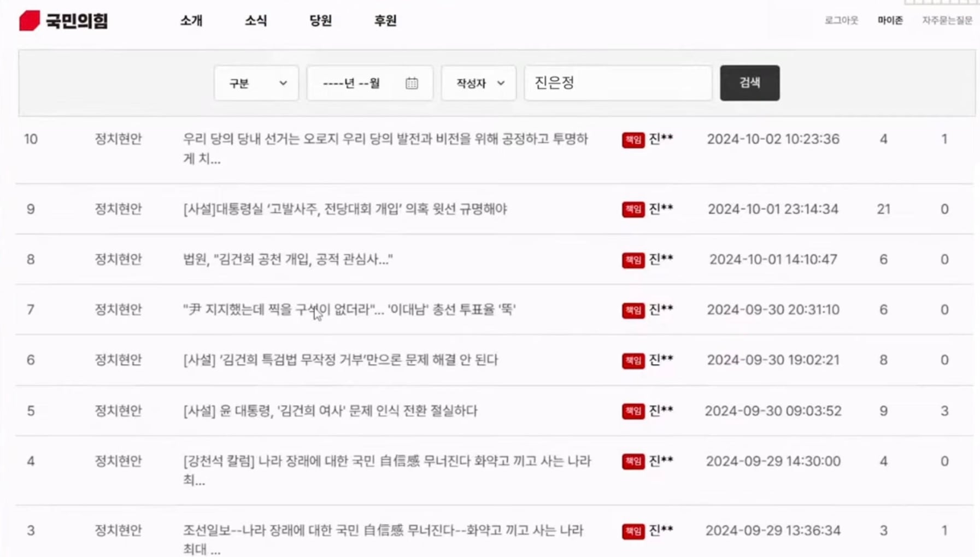Click the 국민의힘 red logo

(x=63, y=21)
